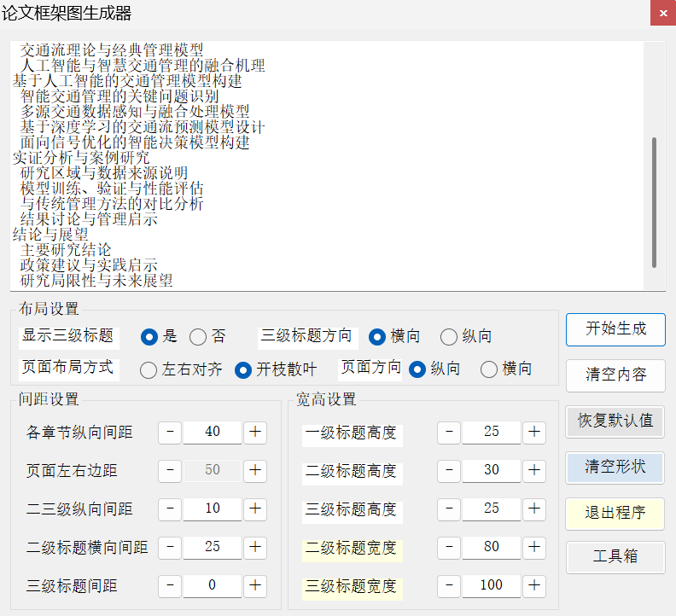The image size is (676, 616).
Task: Click the outline text area scrollbar
Action: click(654, 202)
